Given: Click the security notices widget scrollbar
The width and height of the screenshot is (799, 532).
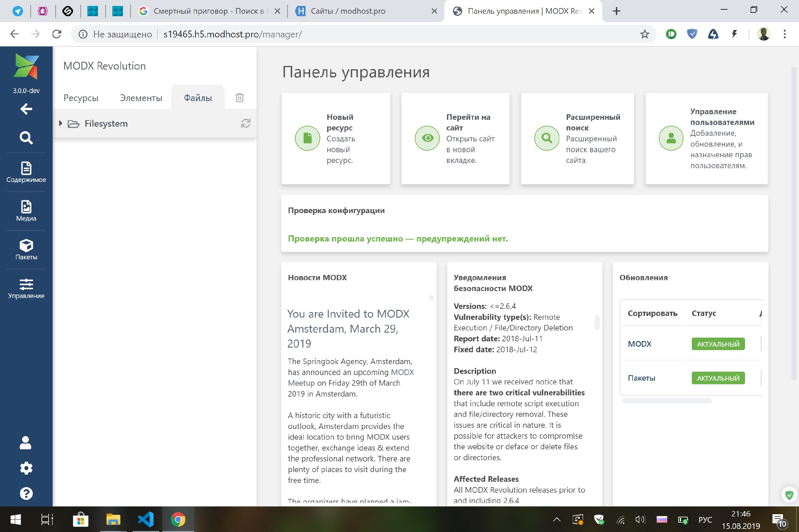Looking at the screenshot, I should 597,322.
